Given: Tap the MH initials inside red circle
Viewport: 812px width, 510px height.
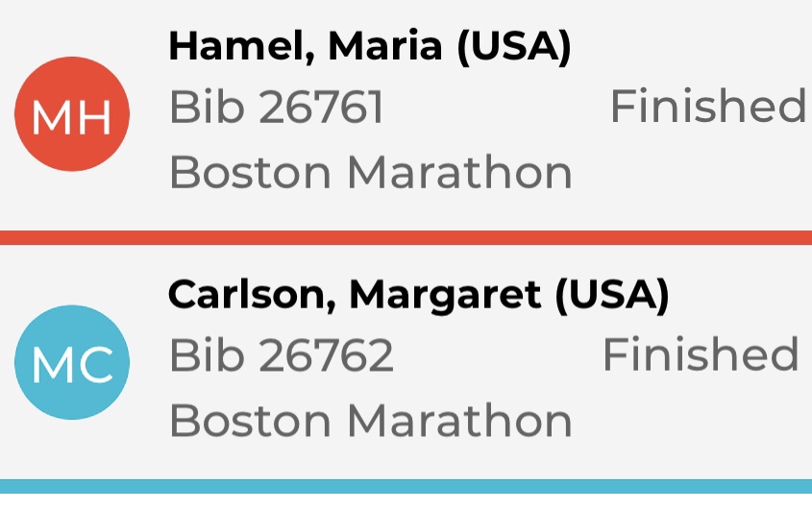Looking at the screenshot, I should 72,117.
